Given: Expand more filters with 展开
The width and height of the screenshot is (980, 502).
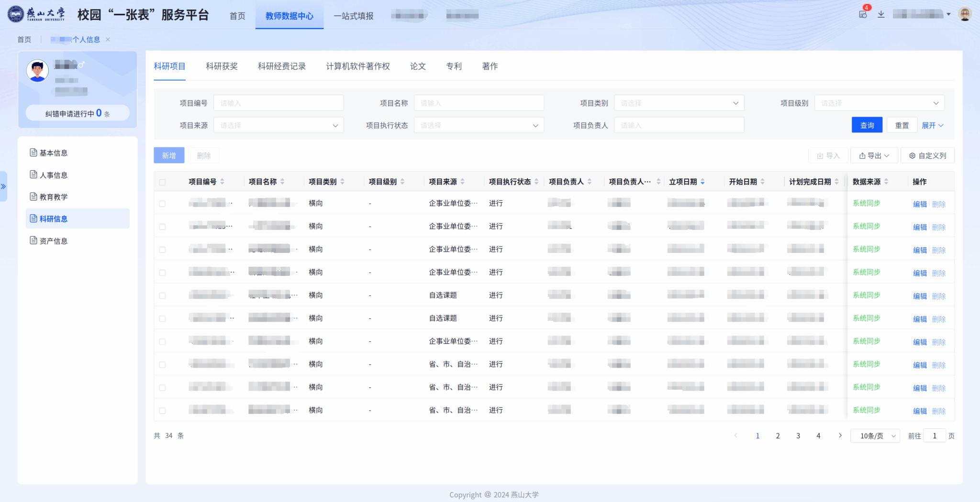Looking at the screenshot, I should pos(932,125).
